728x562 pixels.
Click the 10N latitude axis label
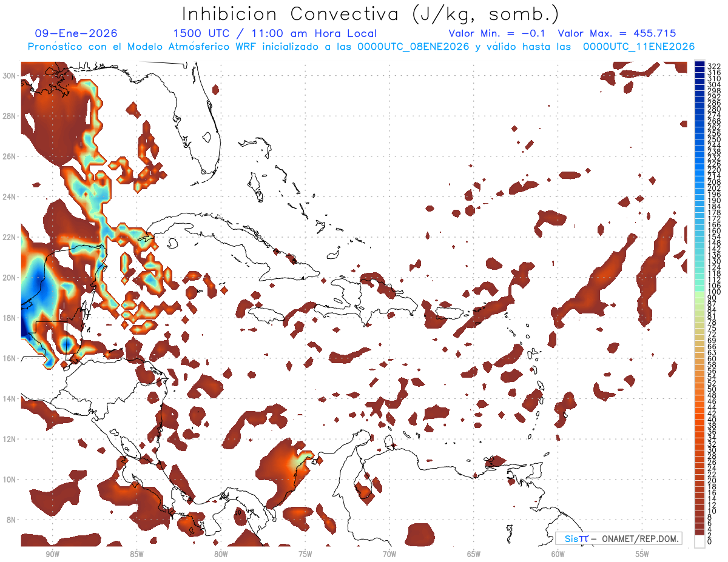coord(9,479)
